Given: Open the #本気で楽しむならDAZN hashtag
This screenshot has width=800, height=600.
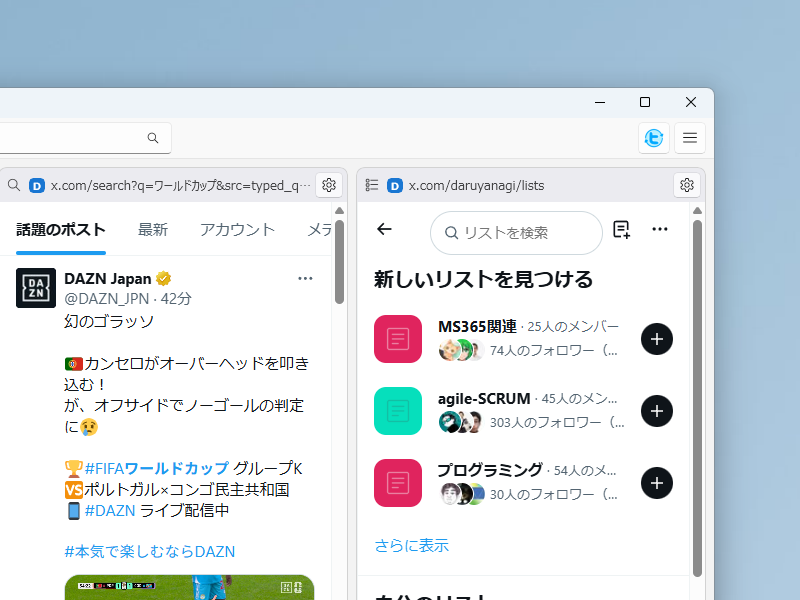Looking at the screenshot, I should [x=149, y=552].
